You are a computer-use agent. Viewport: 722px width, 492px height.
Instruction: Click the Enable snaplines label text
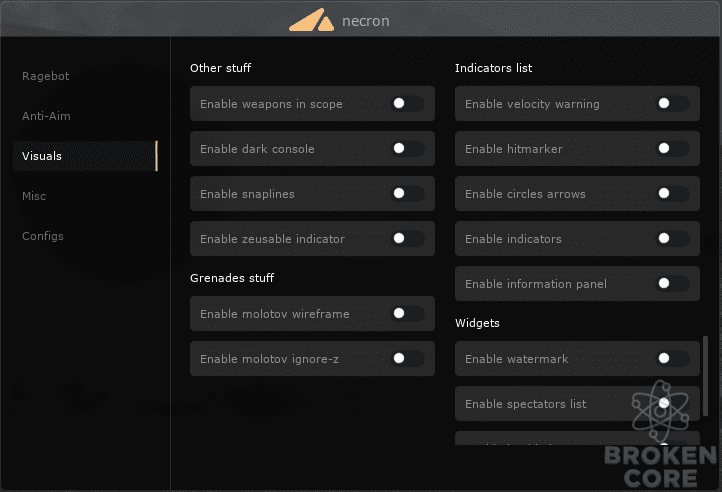[x=247, y=194]
